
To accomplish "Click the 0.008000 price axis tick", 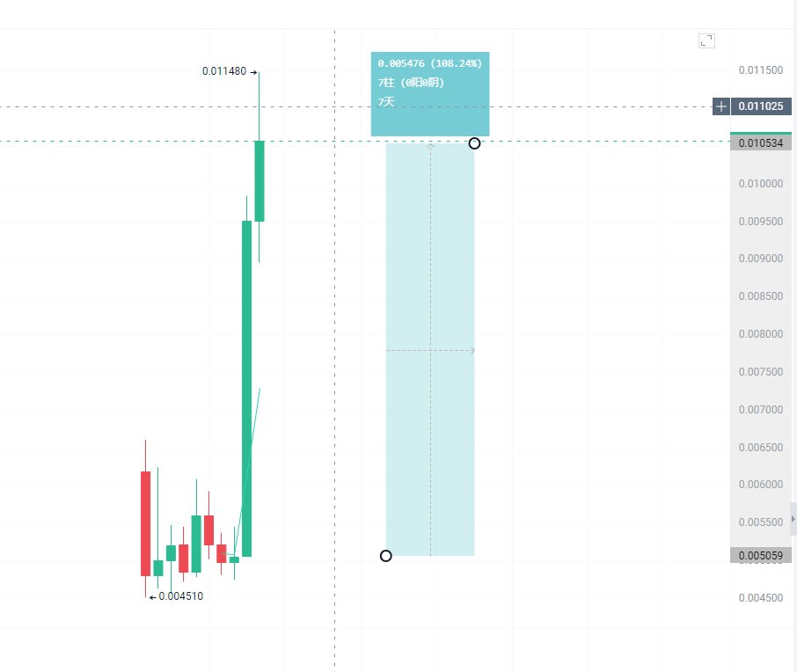I will click(760, 334).
